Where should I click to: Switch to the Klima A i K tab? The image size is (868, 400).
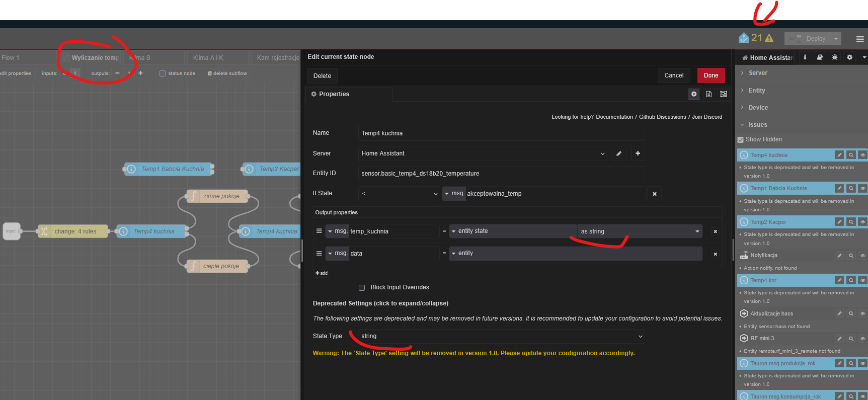208,58
